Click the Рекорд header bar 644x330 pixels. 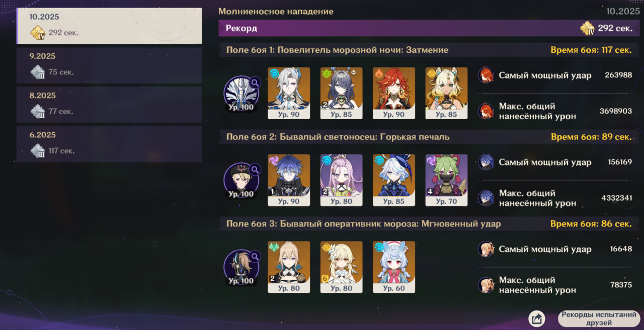pos(429,28)
